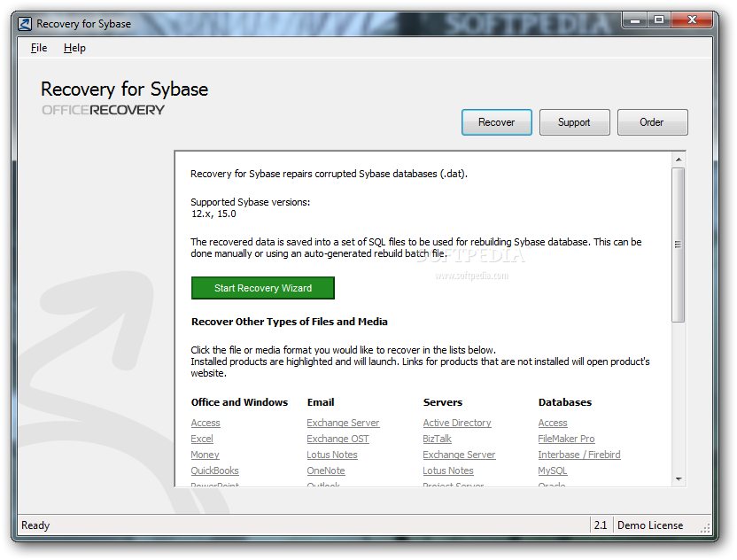
Task: Open the File menu
Action: click(39, 48)
